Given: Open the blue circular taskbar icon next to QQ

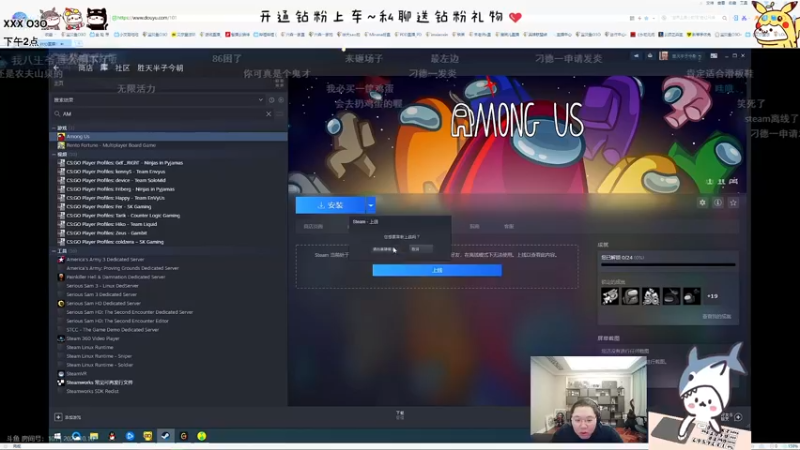Looking at the screenshot, I should (x=130, y=436).
